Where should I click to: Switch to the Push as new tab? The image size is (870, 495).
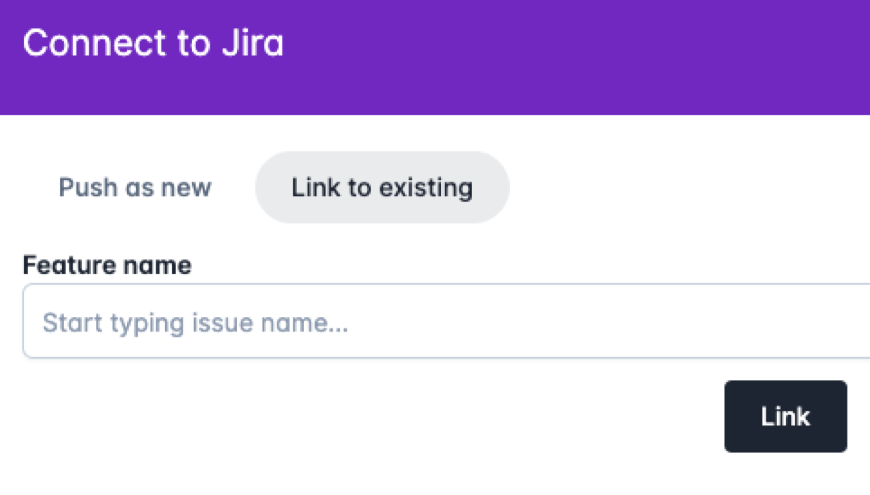(x=135, y=188)
